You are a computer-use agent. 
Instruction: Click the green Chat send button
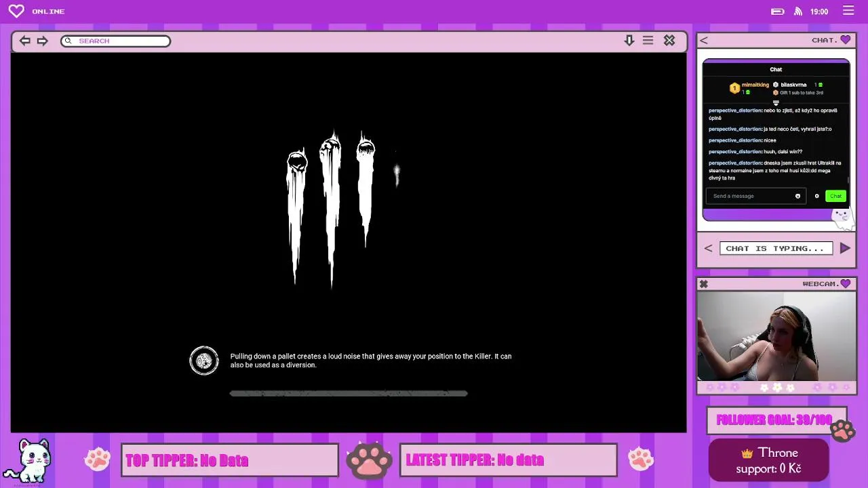point(835,196)
